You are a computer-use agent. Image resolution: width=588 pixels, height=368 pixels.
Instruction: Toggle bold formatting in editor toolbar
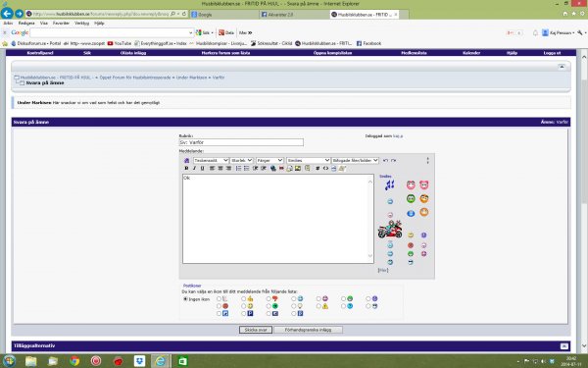186,168
